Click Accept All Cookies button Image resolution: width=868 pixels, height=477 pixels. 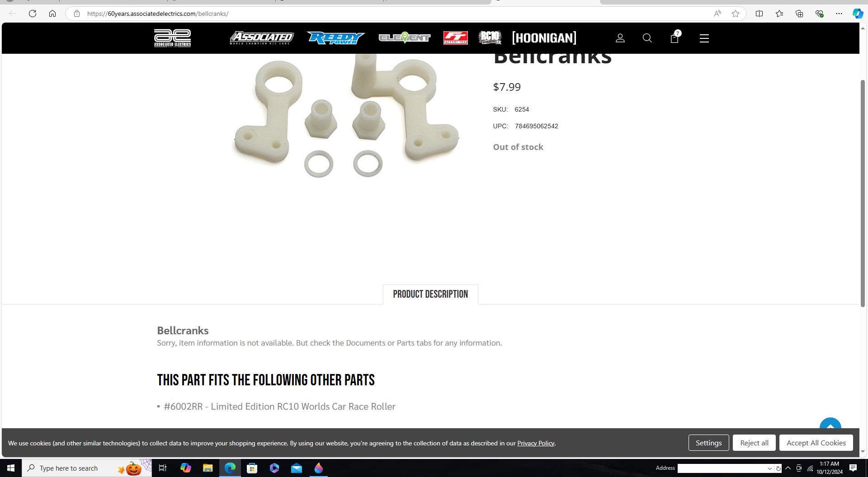pos(816,443)
